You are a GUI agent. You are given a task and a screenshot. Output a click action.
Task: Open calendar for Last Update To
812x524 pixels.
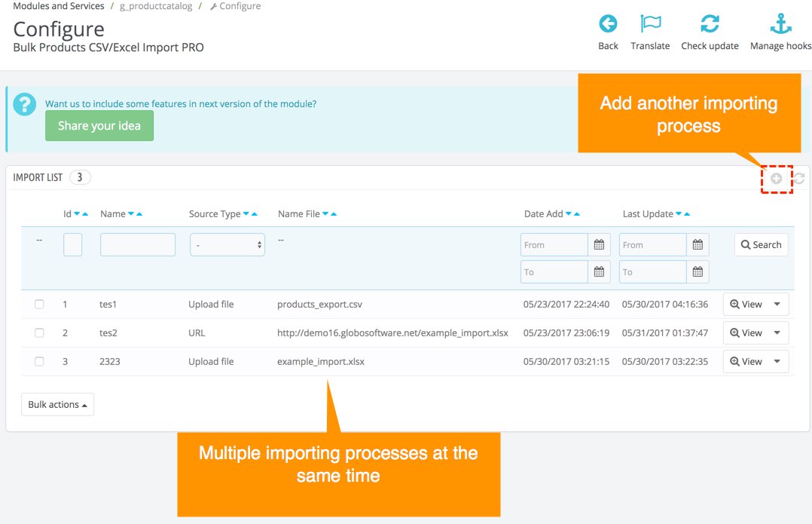(x=698, y=271)
